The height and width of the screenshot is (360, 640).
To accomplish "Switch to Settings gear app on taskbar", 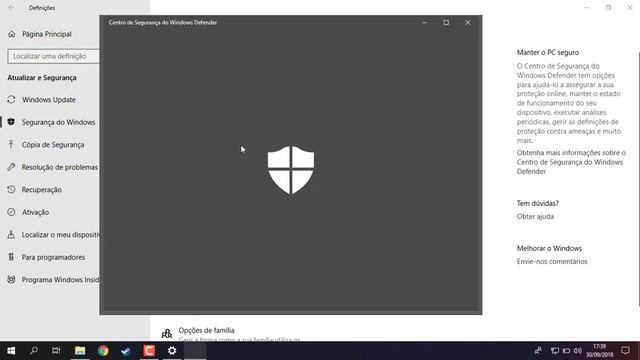I will click(172, 351).
